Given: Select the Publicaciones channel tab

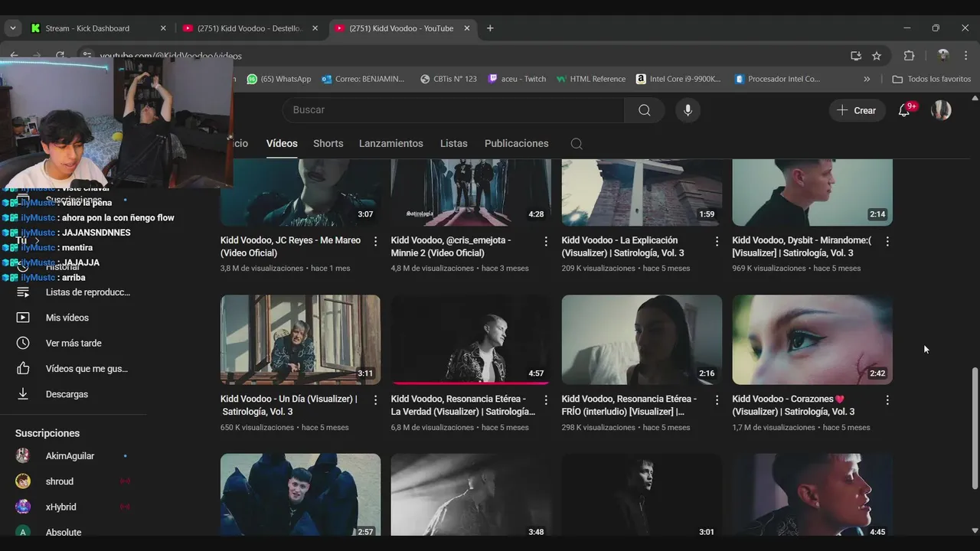Looking at the screenshot, I should [x=517, y=144].
